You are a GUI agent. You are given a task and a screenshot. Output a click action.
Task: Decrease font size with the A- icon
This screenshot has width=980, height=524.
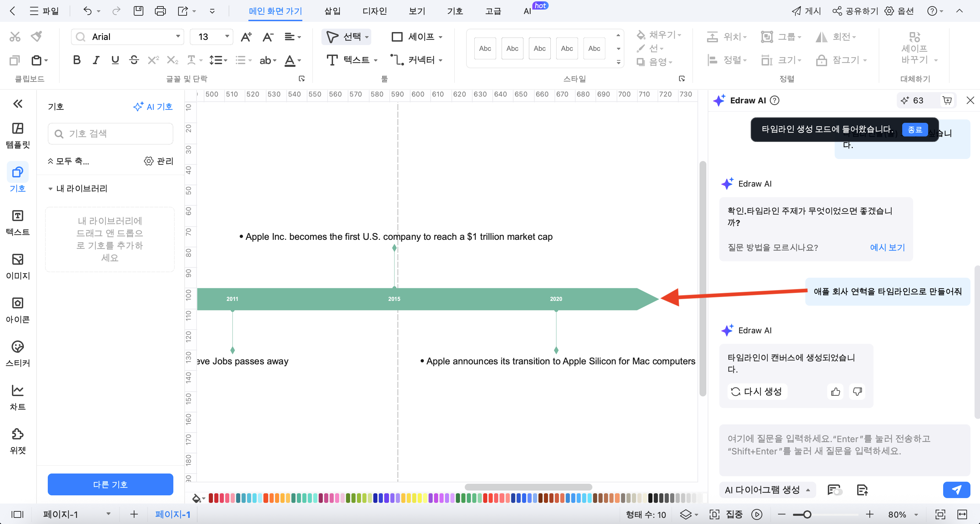[268, 37]
